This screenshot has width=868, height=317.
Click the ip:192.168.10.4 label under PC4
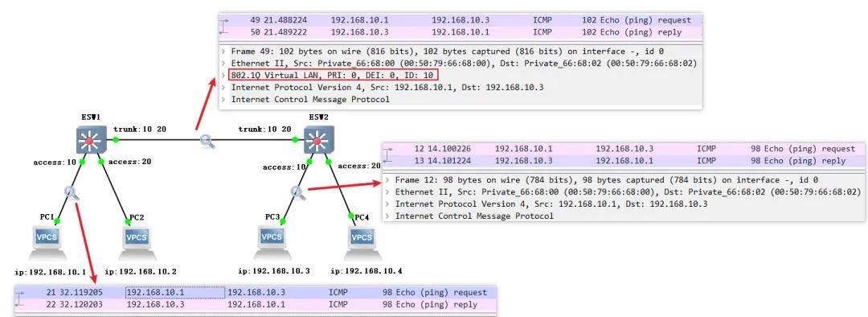pyautogui.click(x=366, y=272)
